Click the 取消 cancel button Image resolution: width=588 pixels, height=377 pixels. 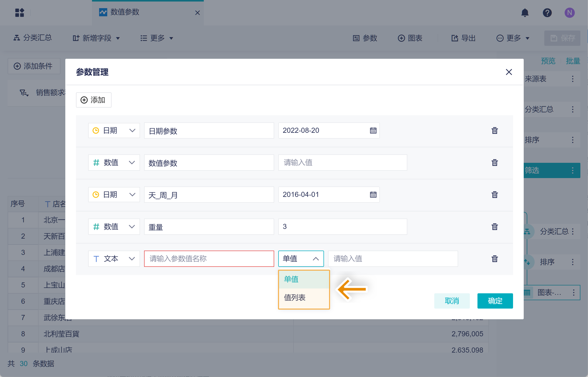point(452,301)
